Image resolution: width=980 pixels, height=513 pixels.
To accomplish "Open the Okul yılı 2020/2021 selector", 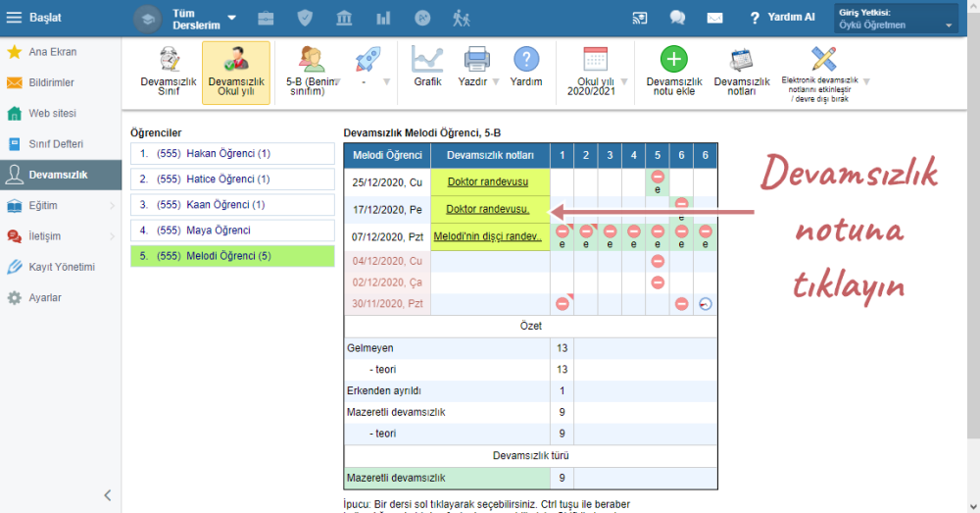I will [x=596, y=72].
